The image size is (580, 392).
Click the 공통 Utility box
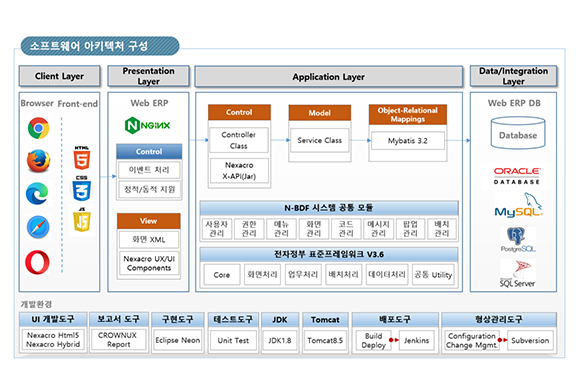(433, 275)
